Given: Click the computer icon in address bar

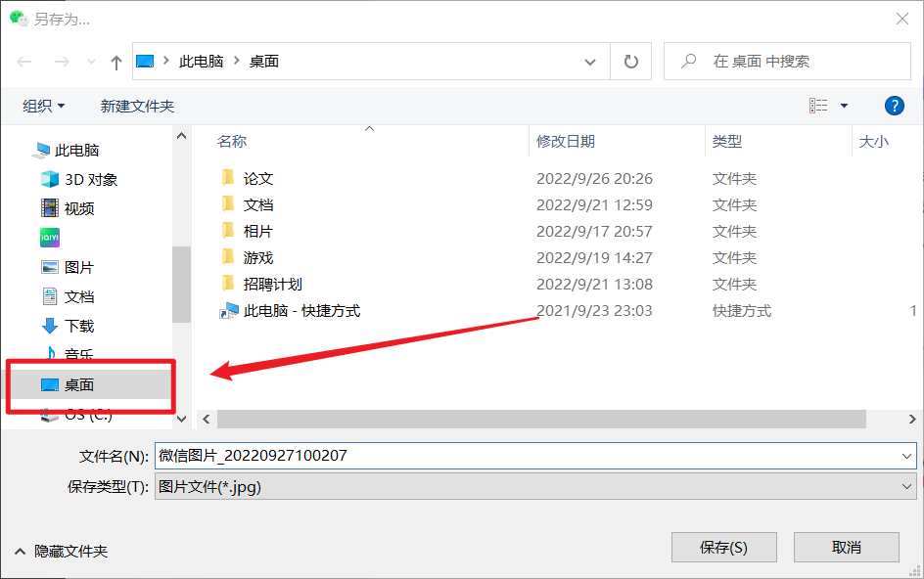Looking at the screenshot, I should pyautogui.click(x=145, y=61).
